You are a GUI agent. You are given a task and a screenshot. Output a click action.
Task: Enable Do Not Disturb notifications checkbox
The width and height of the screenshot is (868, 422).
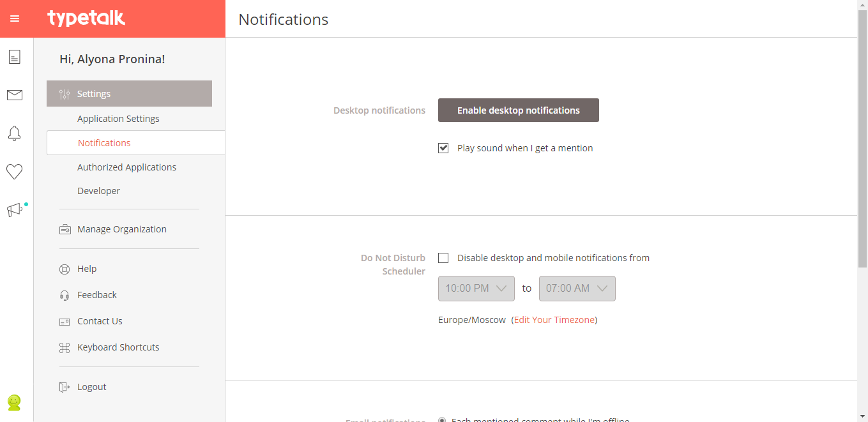[x=443, y=258]
